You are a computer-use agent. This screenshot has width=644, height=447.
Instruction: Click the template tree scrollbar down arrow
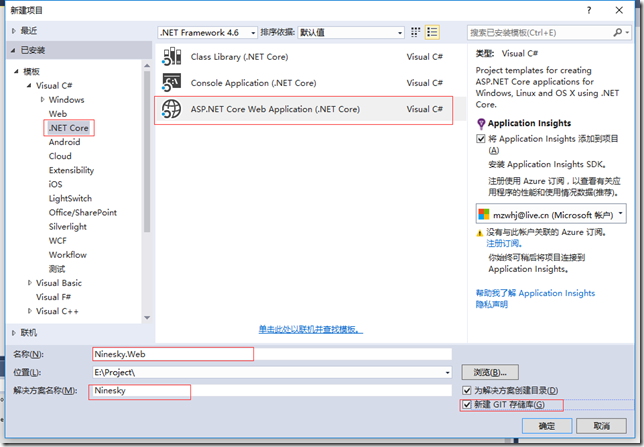click(x=147, y=318)
